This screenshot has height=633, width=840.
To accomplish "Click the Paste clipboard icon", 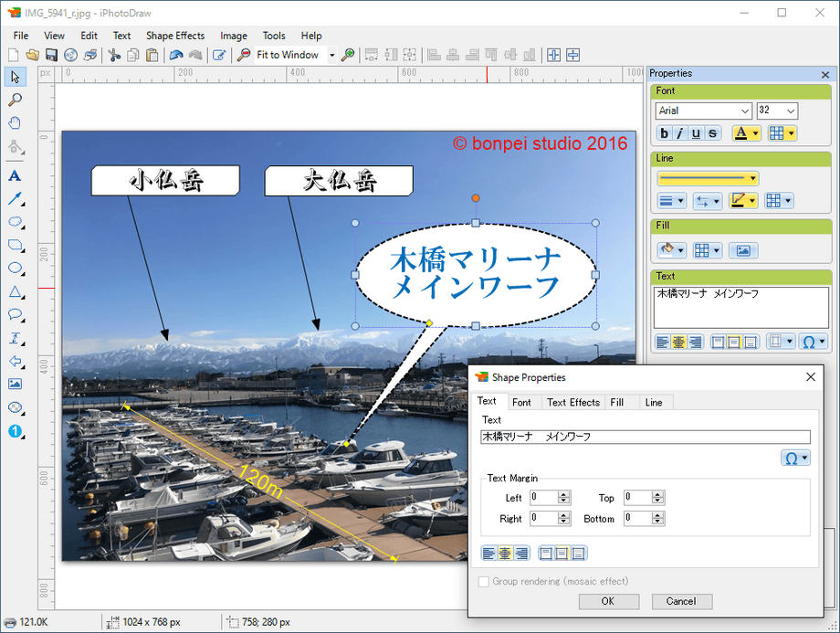I will click(152, 55).
